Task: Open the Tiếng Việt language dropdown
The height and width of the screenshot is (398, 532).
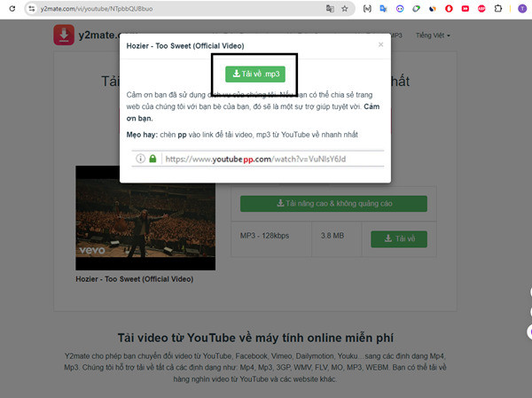Action: tap(433, 35)
